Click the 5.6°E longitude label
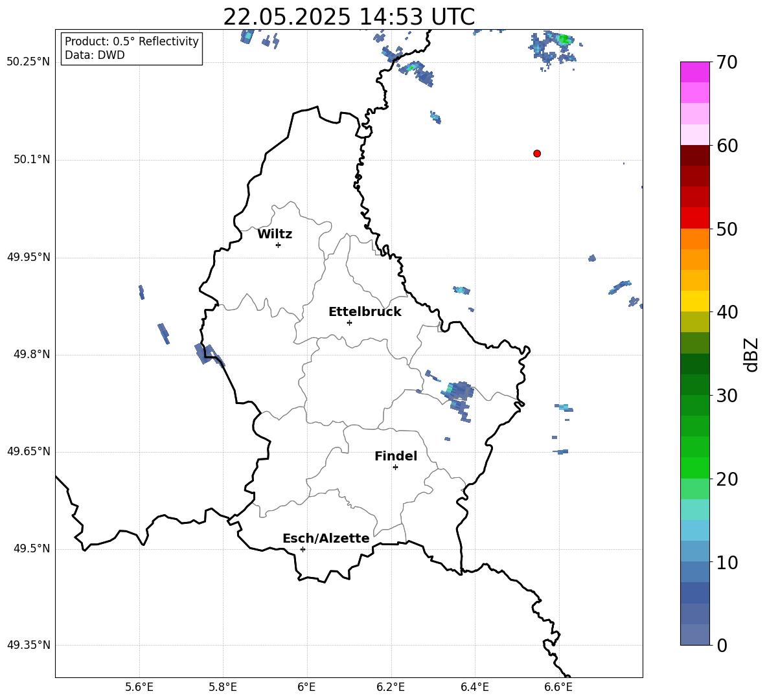767x700 pixels. [139, 688]
